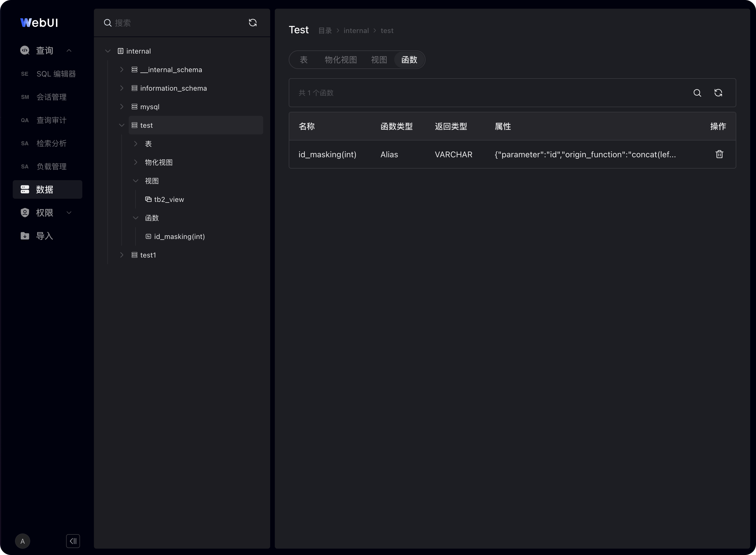Screen dimensions: 756x555
Task: Click the test1 database icon
Action: (x=135, y=255)
